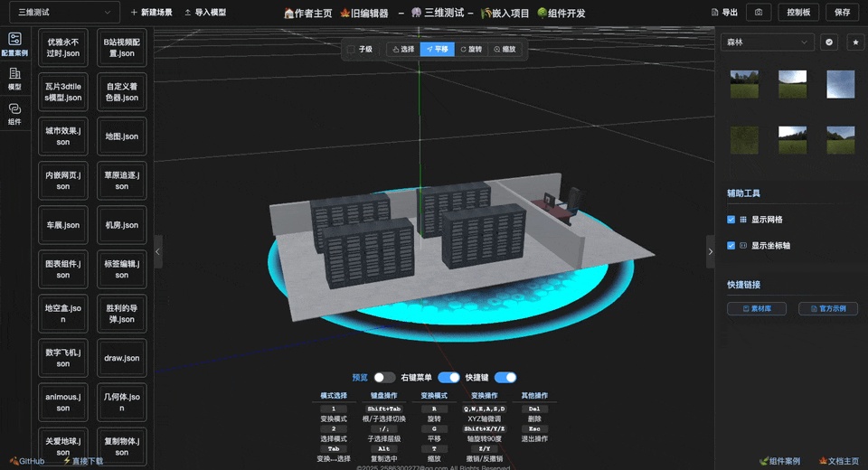Select the 缩放 scale tool
Image resolution: width=868 pixels, height=470 pixels.
coord(505,50)
